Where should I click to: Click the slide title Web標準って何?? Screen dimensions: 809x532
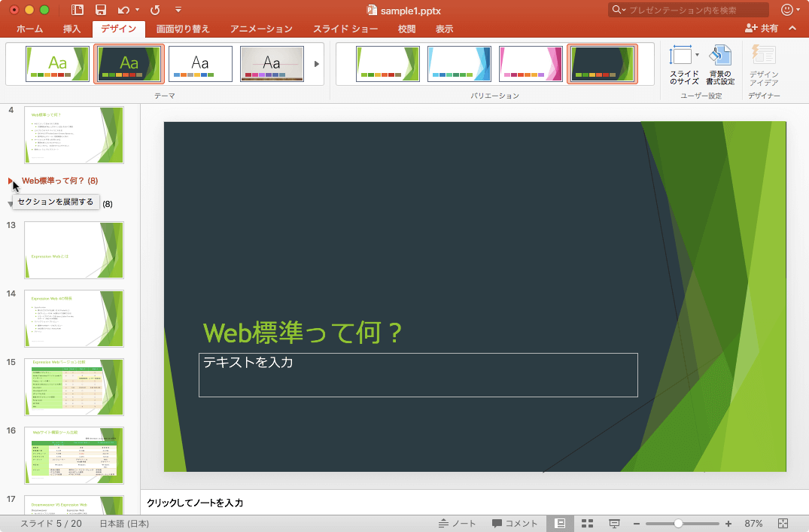pos(303,333)
